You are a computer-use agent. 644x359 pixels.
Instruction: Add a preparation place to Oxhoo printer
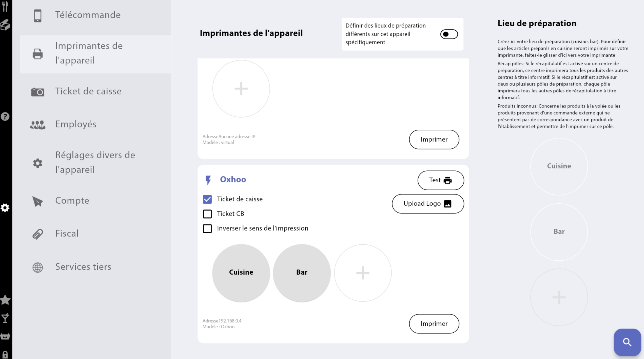(363, 273)
